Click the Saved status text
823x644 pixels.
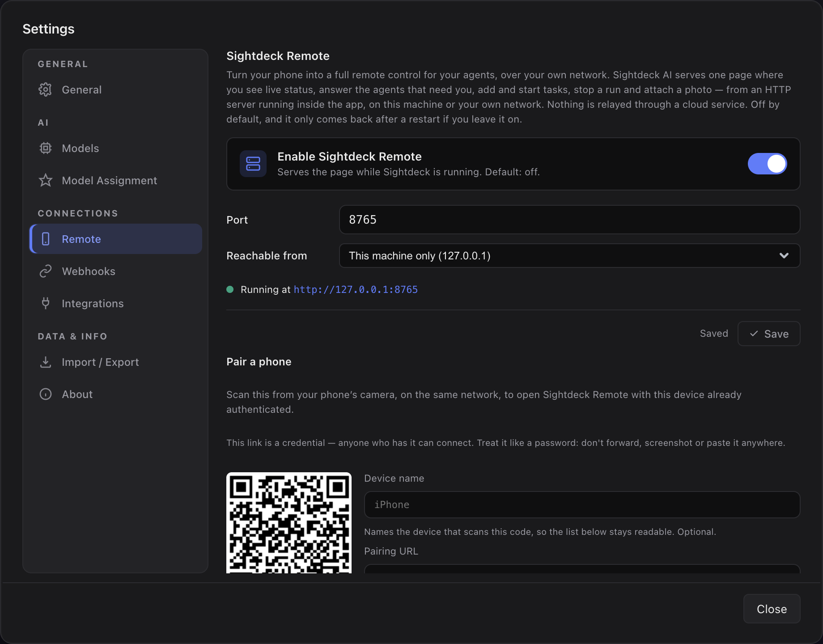coord(714,334)
